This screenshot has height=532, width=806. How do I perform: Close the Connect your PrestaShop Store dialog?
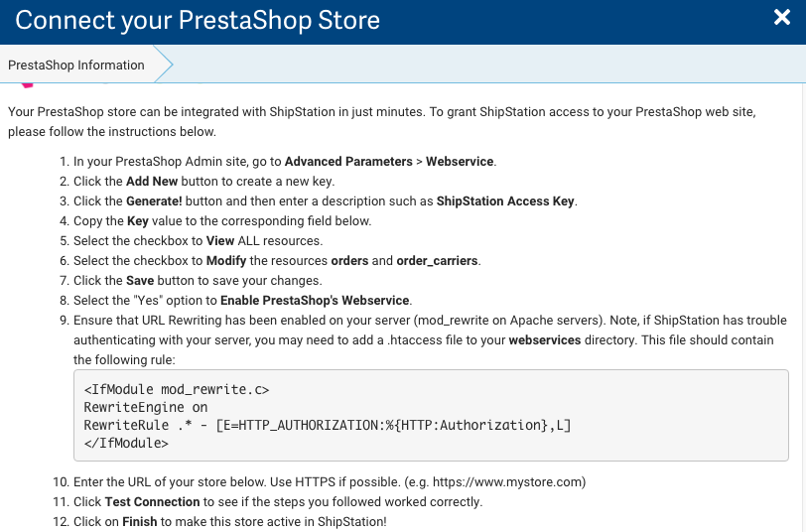pyautogui.click(x=781, y=17)
